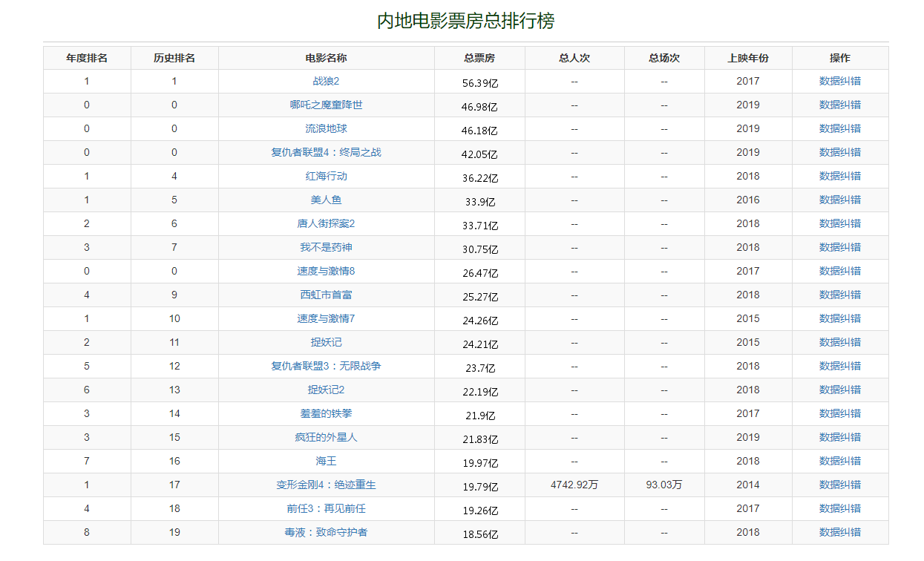Select the 42.05亿 box office value
This screenshot has height=561, width=924.
[480, 154]
